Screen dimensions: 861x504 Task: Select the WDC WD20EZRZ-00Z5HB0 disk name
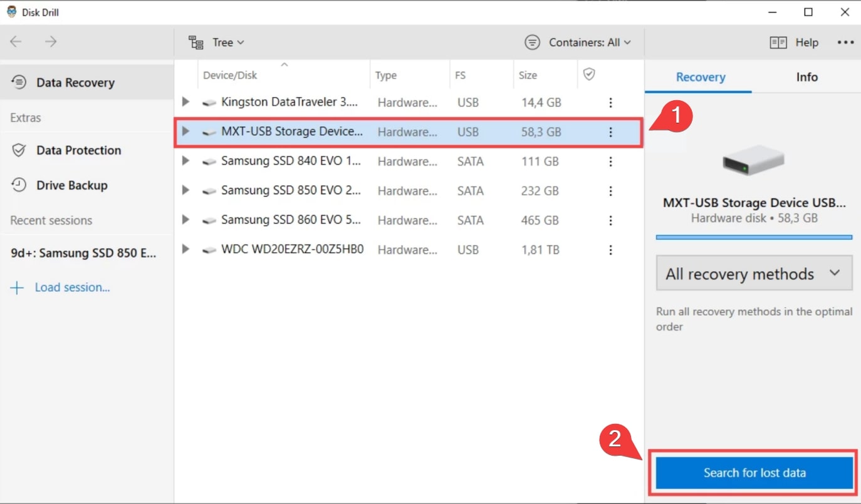tap(292, 249)
